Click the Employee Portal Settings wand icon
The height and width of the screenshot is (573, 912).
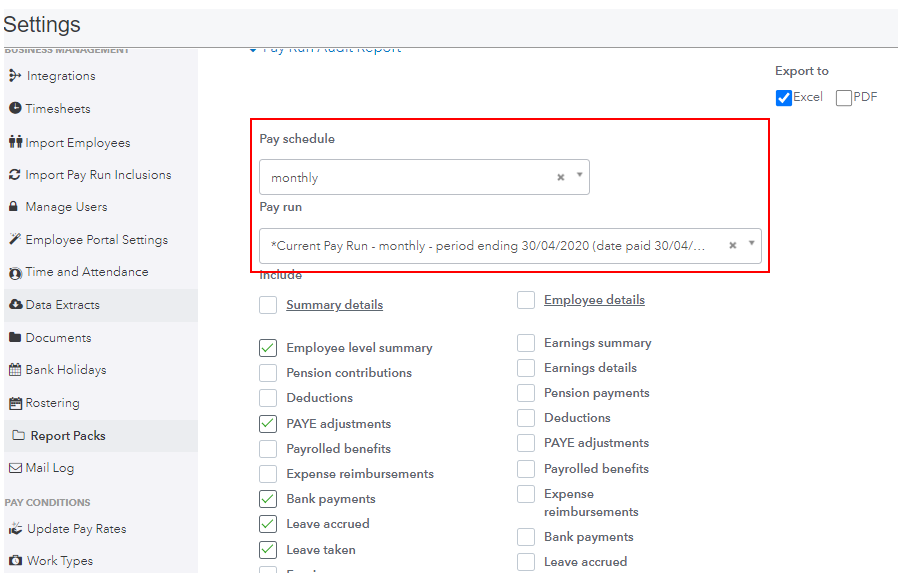[15, 239]
